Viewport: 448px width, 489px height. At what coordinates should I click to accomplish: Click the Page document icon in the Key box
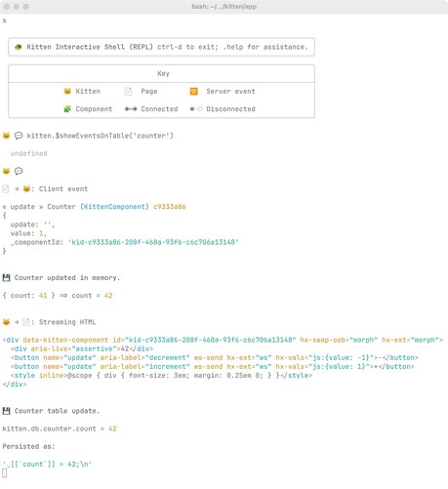pos(128,92)
